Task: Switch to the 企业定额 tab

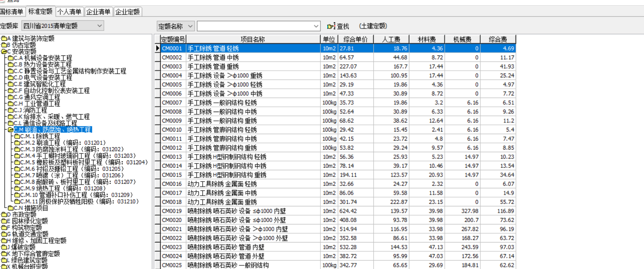Action: coord(128,12)
